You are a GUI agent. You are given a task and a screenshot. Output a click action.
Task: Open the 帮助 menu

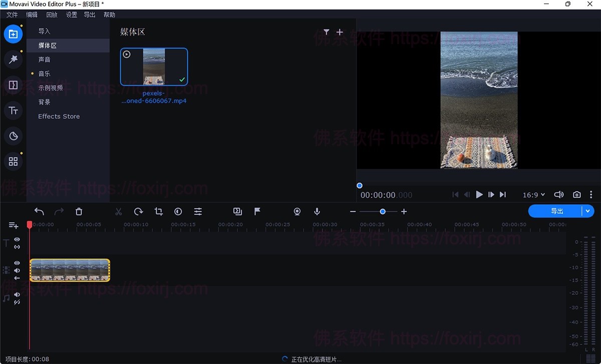[x=109, y=15]
